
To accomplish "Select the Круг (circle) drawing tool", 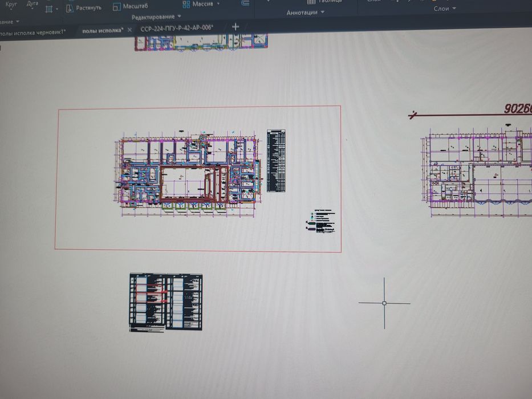I will pyautogui.click(x=11, y=5).
